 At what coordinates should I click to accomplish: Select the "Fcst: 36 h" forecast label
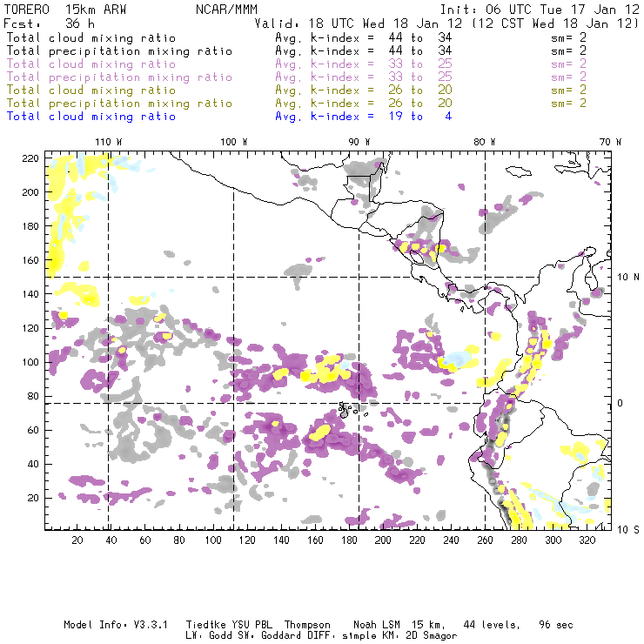pyautogui.click(x=49, y=23)
